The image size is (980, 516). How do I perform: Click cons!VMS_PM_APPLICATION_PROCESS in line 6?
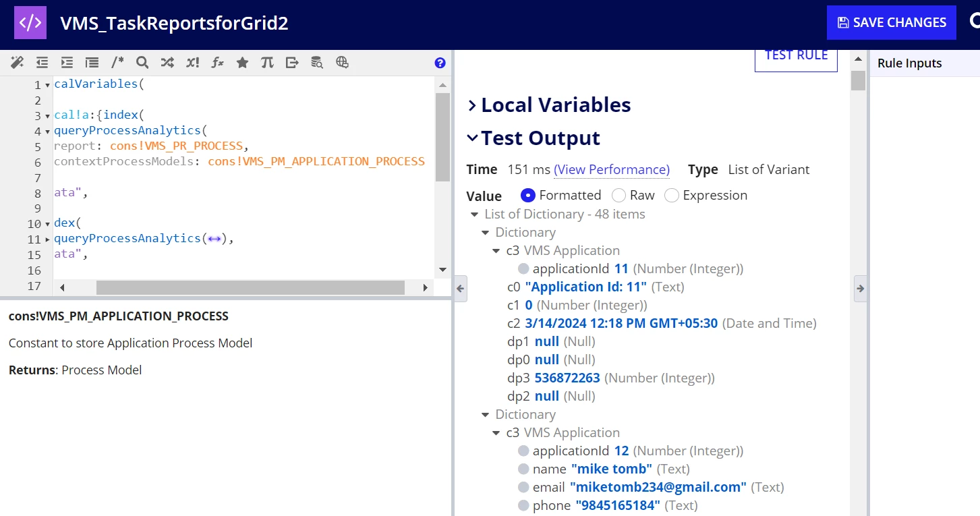tap(316, 161)
